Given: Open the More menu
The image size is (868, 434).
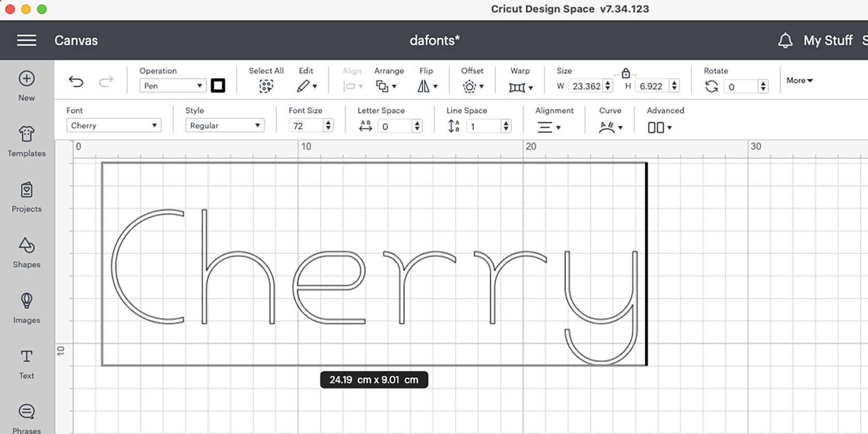Looking at the screenshot, I should click(799, 81).
